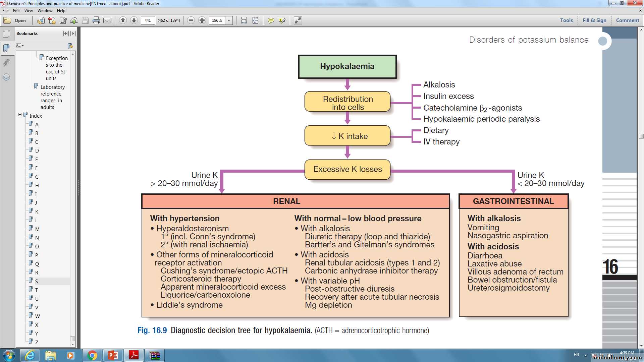Click the zoom in plus button

pos(202,20)
